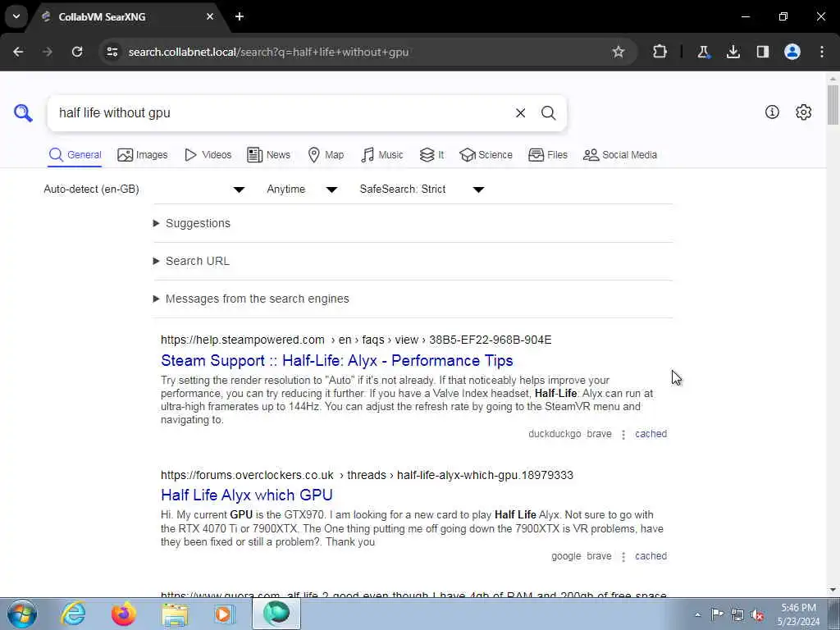Open SearXNG preferences gear icon
The image size is (840, 630).
(x=804, y=112)
